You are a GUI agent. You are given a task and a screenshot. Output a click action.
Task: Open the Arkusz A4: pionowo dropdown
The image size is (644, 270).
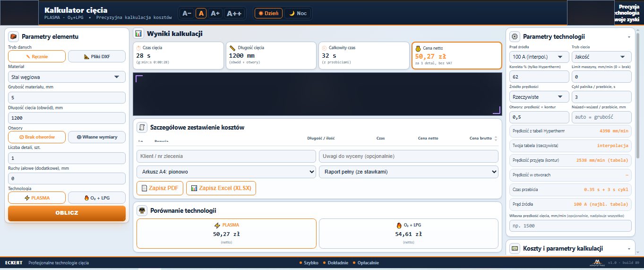pos(226,172)
